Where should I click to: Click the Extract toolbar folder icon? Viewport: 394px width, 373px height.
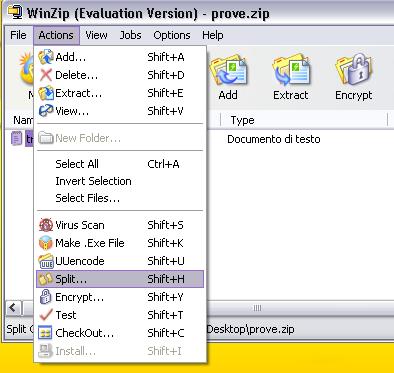(291, 71)
